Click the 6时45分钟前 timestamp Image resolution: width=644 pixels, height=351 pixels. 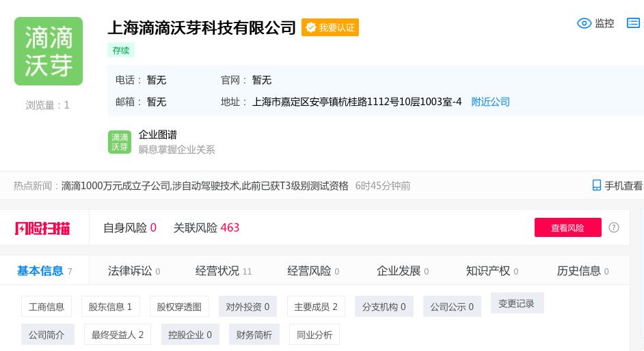point(383,186)
